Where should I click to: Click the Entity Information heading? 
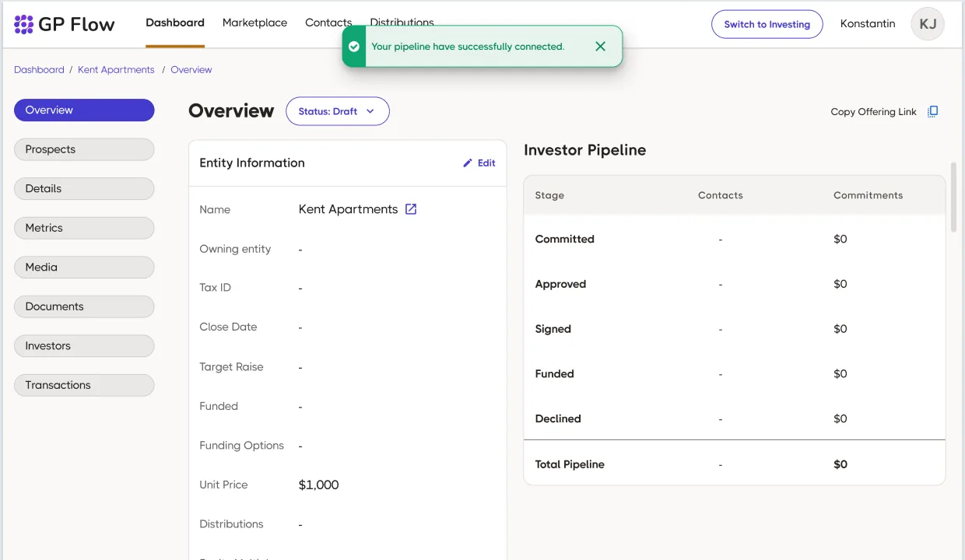[x=252, y=163]
